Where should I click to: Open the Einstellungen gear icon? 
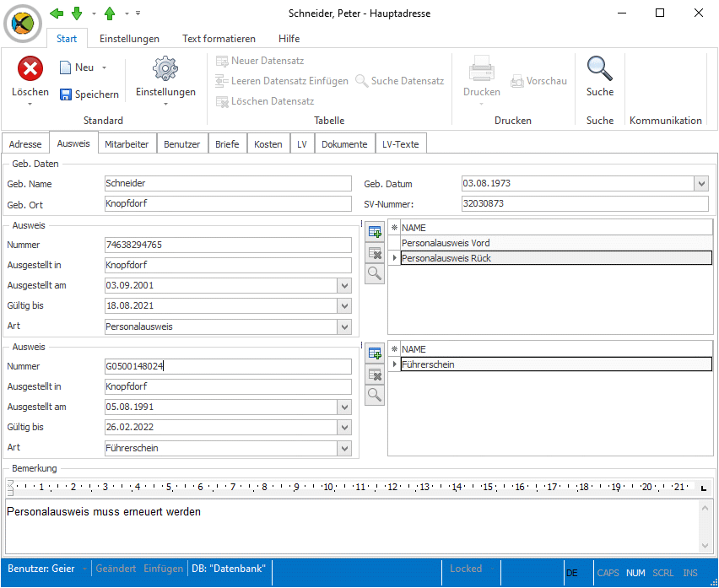(x=165, y=68)
